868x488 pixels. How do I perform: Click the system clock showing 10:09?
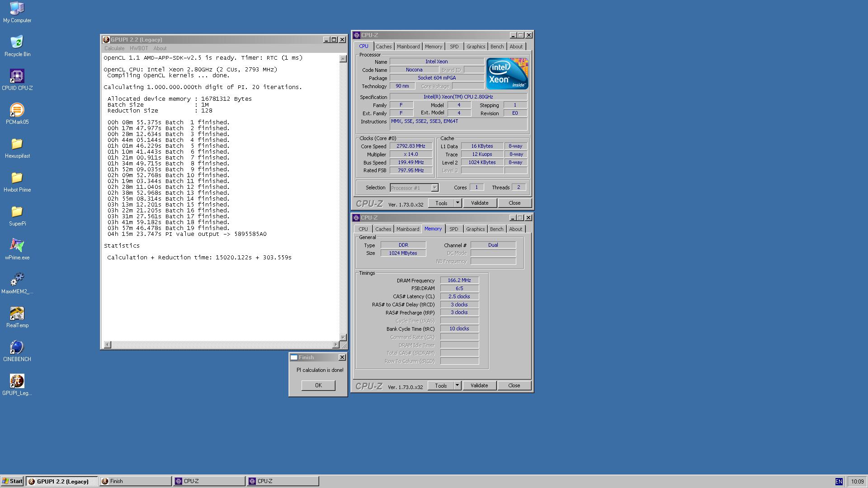click(x=857, y=482)
